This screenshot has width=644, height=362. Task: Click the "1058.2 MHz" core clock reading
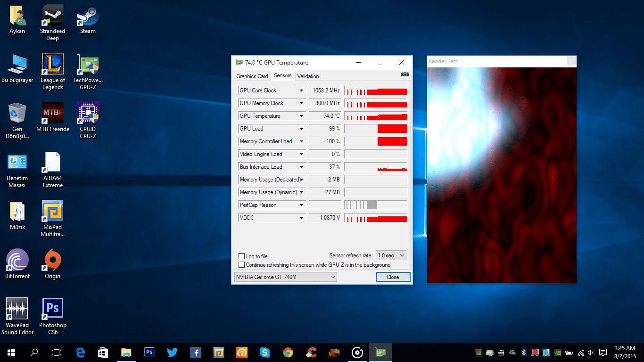tap(326, 90)
